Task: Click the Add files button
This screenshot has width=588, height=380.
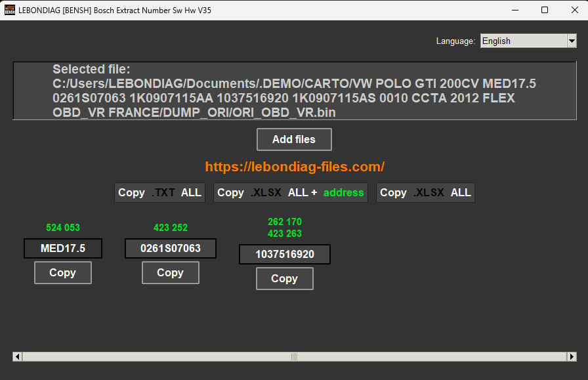Action: tap(294, 140)
